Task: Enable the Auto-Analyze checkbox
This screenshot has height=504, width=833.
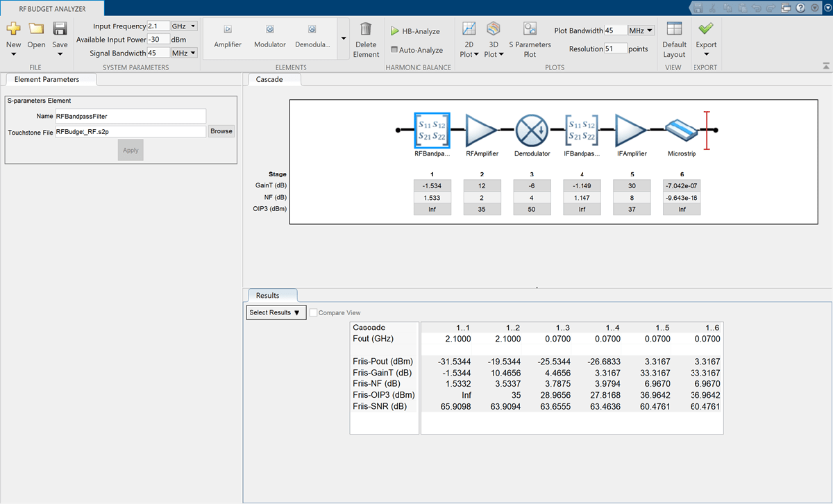Action: [x=394, y=50]
